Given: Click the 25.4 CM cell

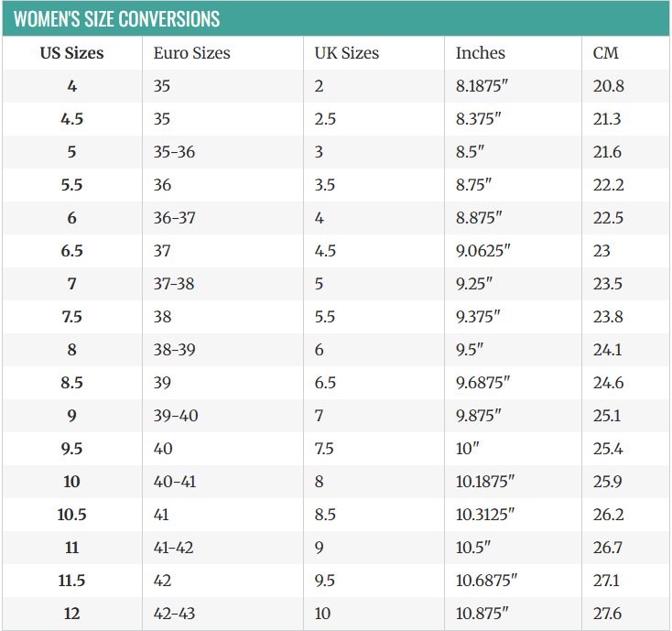Looking at the screenshot, I should click(x=608, y=449).
